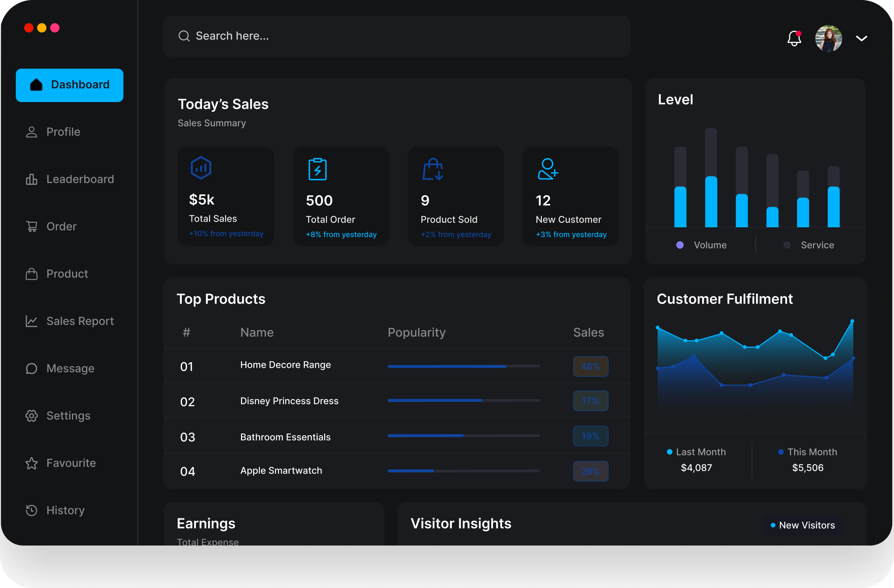Image resolution: width=894 pixels, height=588 pixels.
Task: Select the Product bag icon
Action: [x=32, y=274]
